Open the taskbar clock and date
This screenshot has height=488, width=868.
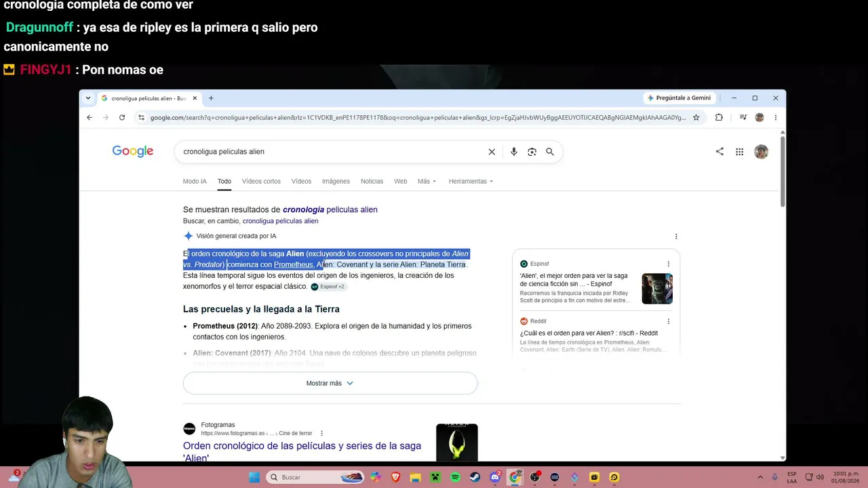(845, 477)
